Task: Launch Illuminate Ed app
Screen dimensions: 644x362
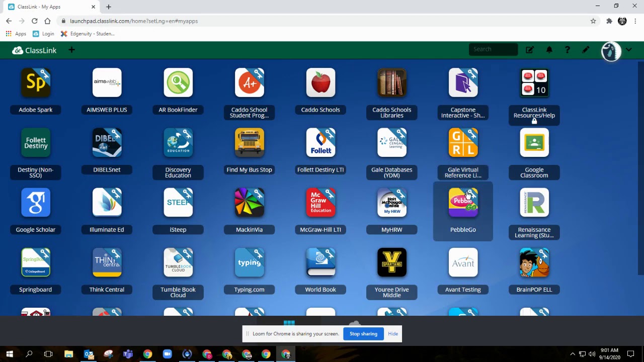Action: [107, 202]
